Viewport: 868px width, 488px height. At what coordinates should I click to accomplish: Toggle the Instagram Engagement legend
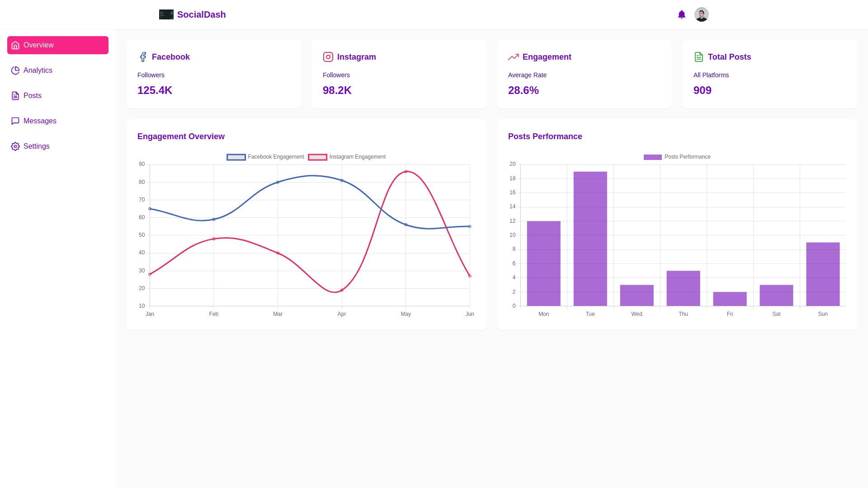click(347, 157)
